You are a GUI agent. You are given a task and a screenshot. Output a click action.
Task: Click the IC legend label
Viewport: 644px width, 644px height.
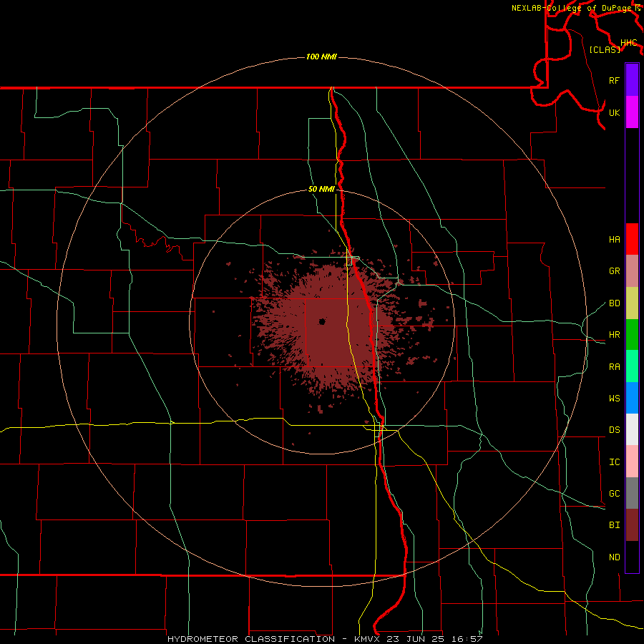614,462
